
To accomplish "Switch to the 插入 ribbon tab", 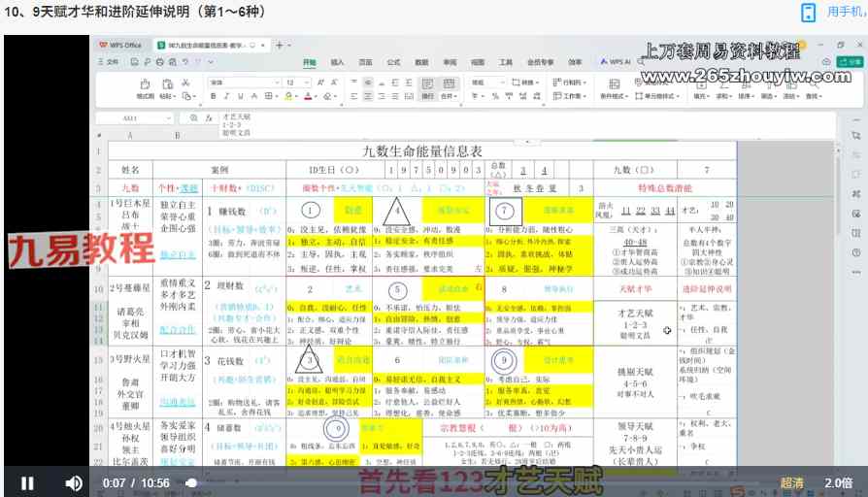I will pos(337,61).
